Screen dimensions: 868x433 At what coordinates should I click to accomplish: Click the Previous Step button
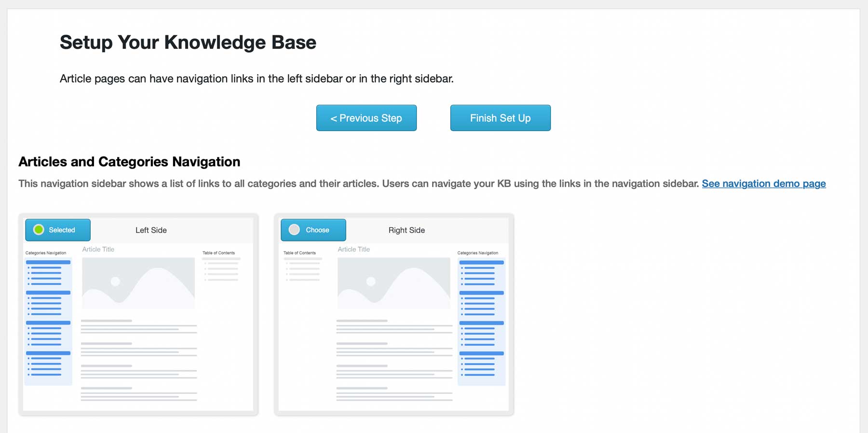coord(366,118)
